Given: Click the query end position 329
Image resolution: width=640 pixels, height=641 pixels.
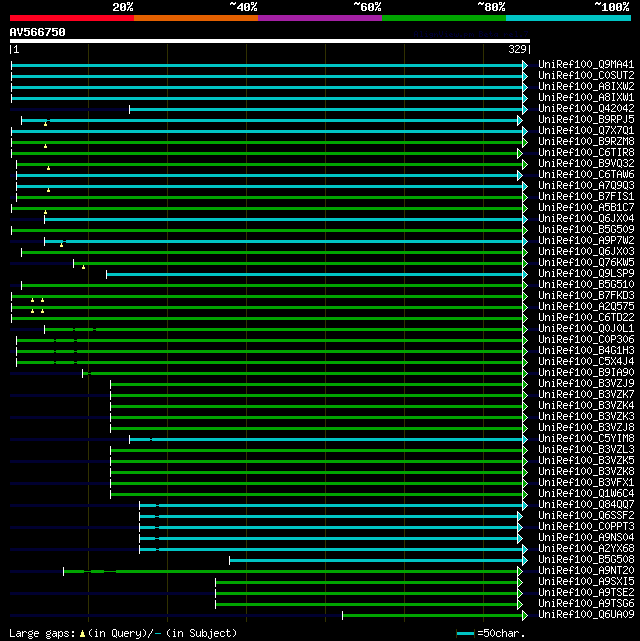Looking at the screenshot, I should coord(517,49).
